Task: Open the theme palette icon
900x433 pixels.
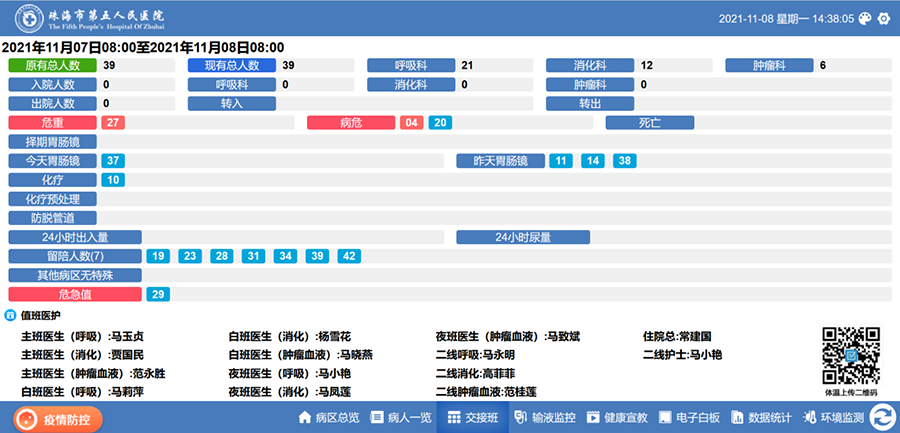Action: [867, 18]
